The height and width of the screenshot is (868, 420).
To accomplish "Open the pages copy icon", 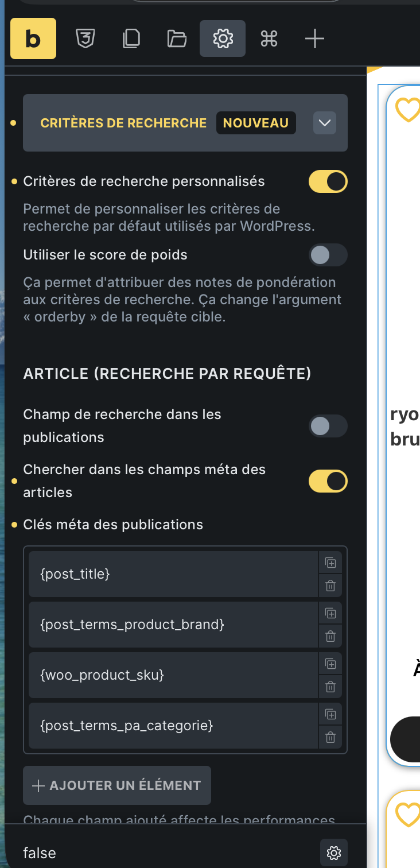I will point(131,39).
